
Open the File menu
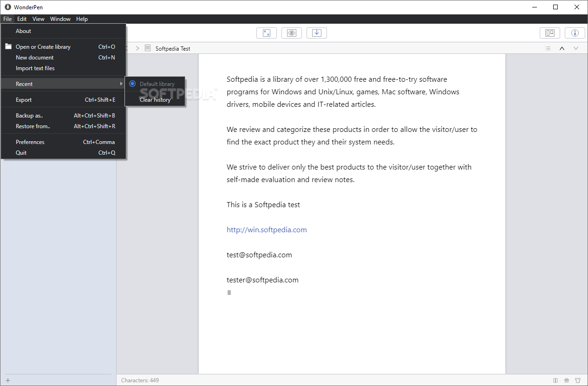click(x=7, y=19)
